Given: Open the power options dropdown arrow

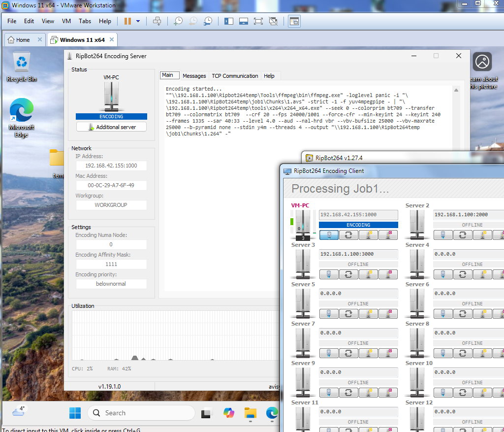Looking at the screenshot, I should coord(138,21).
